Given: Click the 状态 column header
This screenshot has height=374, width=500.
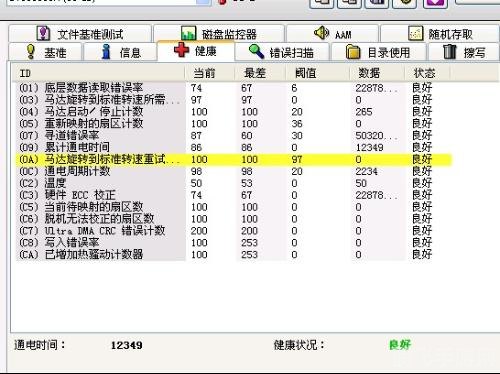Looking at the screenshot, I should pyautogui.click(x=427, y=73).
